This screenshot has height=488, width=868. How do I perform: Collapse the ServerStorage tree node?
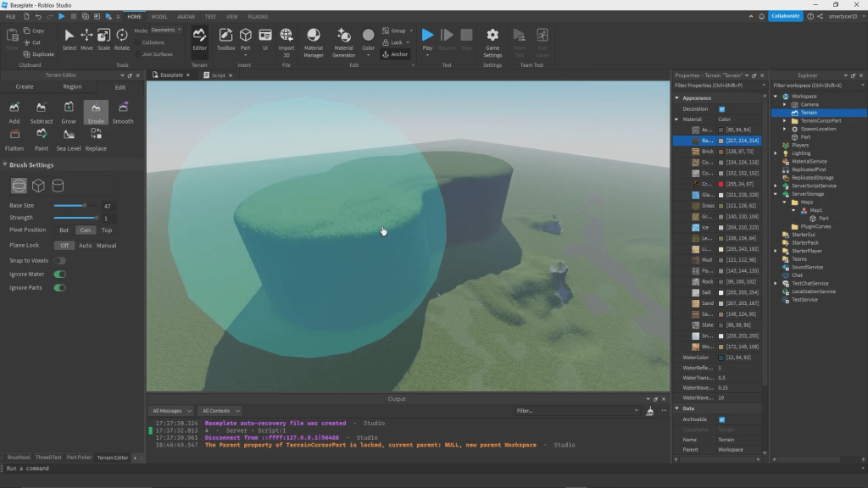[776, 194]
